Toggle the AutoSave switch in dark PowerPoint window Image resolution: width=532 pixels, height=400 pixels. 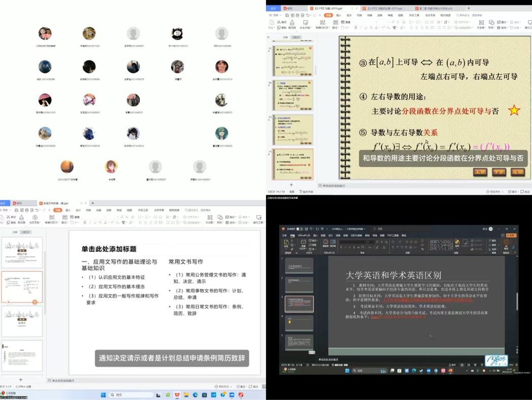point(300,229)
